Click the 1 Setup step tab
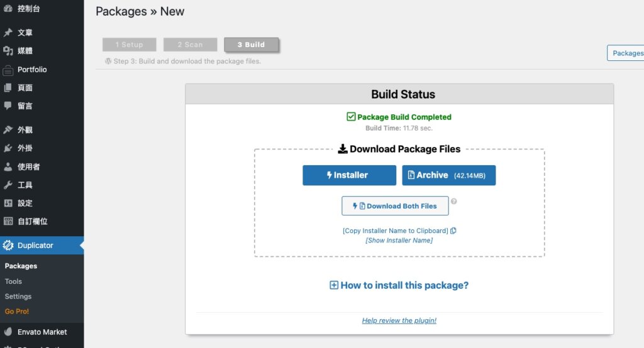644x348 pixels. coord(130,45)
